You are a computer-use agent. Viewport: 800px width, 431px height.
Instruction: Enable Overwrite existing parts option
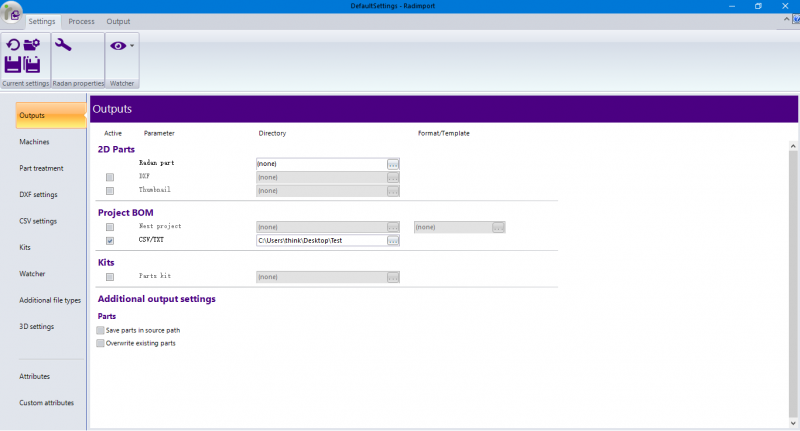[100, 343]
